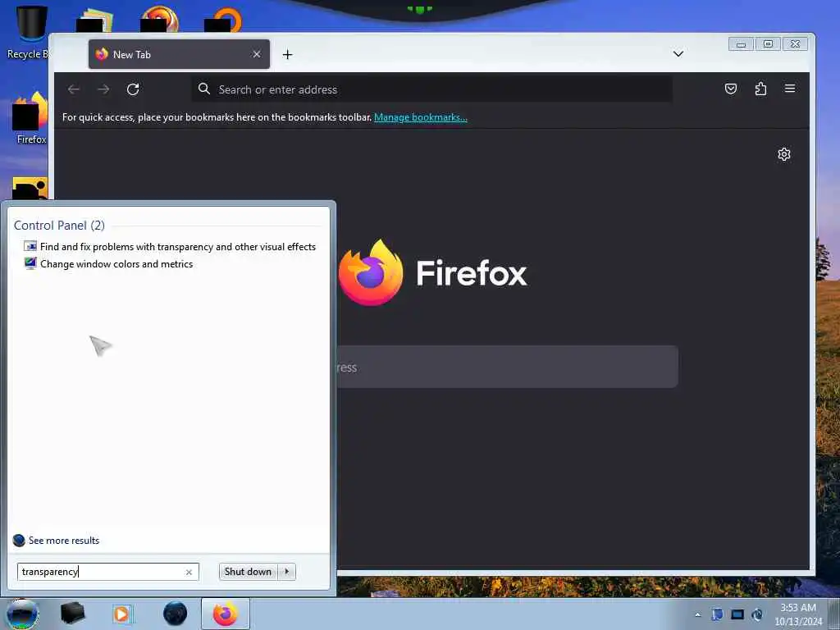Clear the transparency search text with X
840x630 pixels.
click(x=189, y=572)
